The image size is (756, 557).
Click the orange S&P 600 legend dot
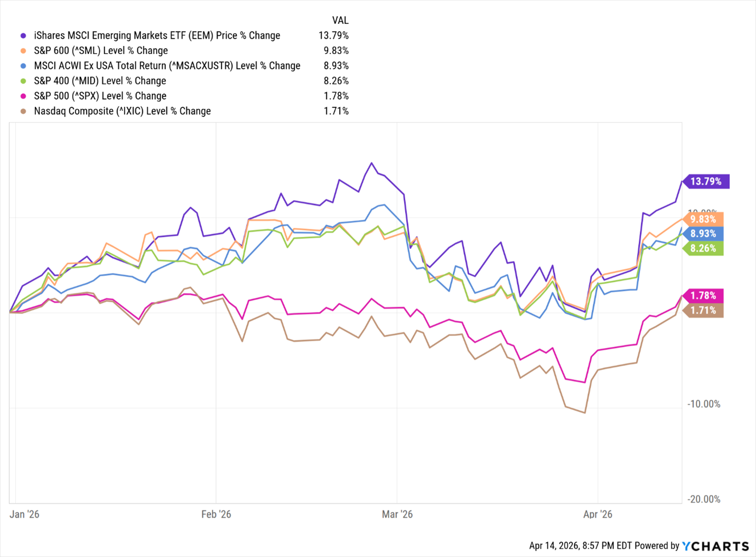[23, 51]
